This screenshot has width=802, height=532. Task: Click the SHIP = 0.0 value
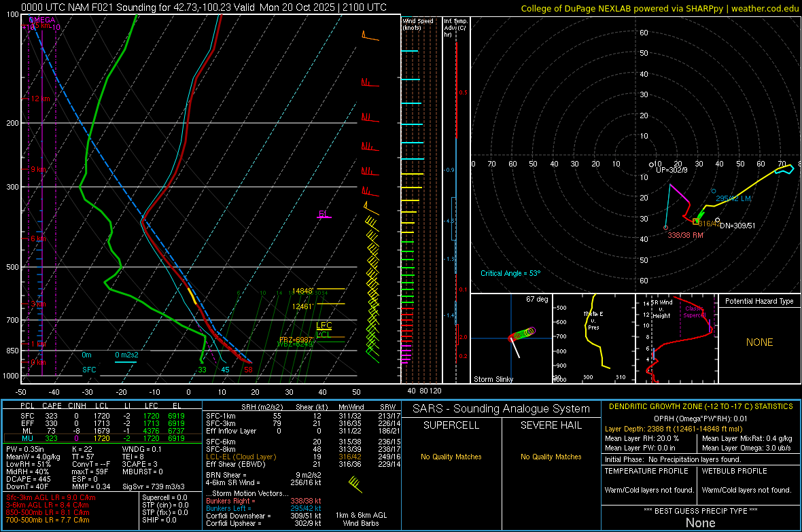click(x=159, y=520)
